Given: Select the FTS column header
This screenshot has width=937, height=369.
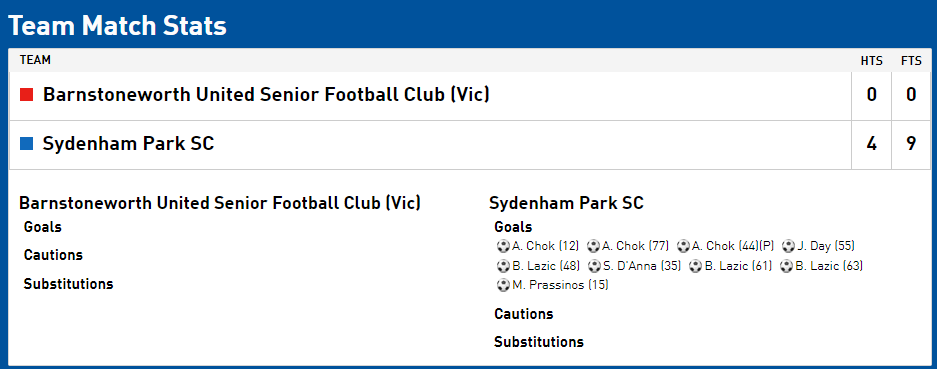Looking at the screenshot, I should pyautogui.click(x=911, y=60).
